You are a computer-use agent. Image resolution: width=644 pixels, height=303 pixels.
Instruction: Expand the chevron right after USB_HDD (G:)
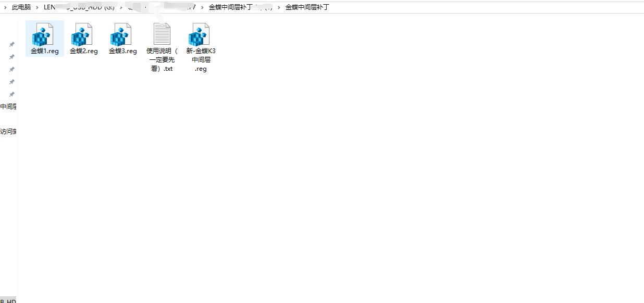121,7
